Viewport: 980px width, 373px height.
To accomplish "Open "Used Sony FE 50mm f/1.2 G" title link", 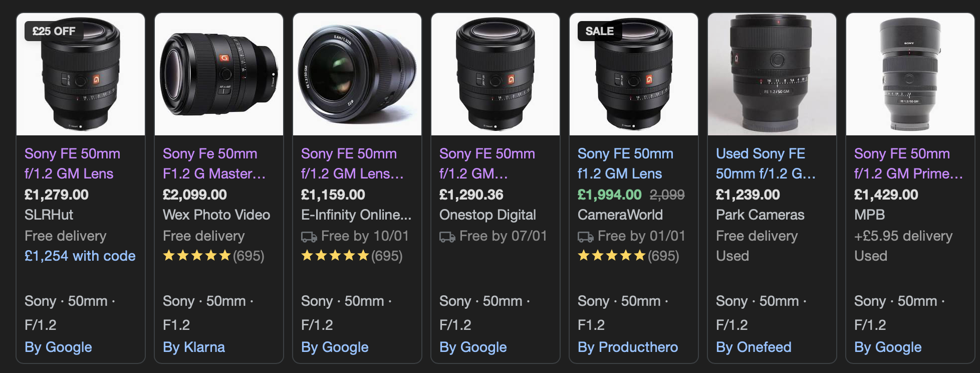I will [765, 163].
